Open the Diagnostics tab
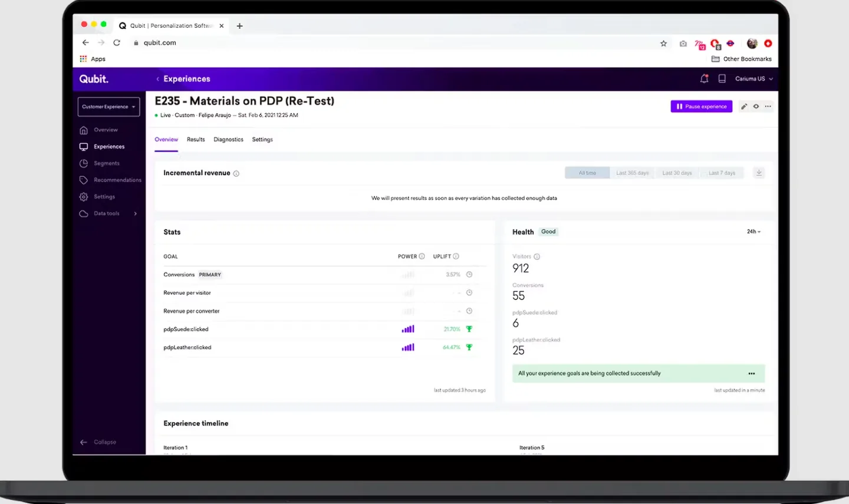 click(x=228, y=140)
